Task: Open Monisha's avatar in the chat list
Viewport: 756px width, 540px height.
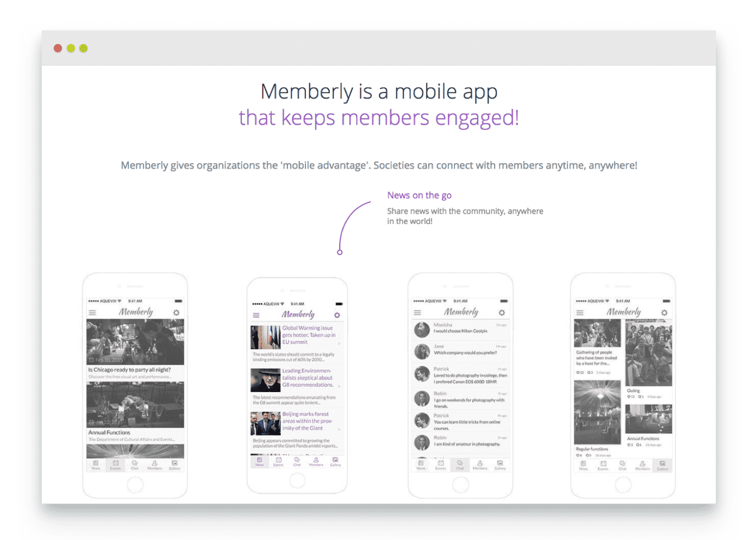Action: click(422, 330)
